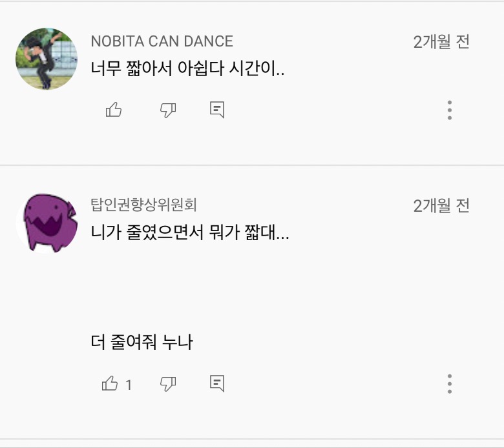The width and height of the screenshot is (504, 448).
Task: Reply to NOBITA CAN DANCE's comment
Action: [217, 110]
